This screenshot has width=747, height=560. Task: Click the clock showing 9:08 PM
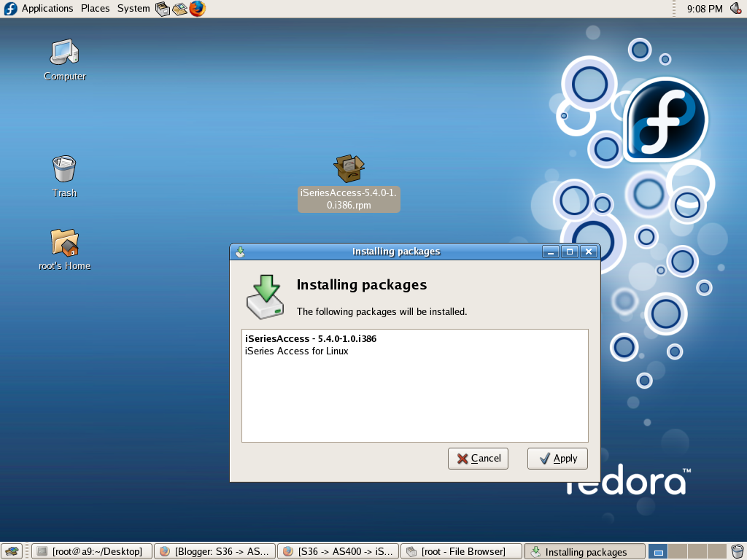click(x=705, y=9)
